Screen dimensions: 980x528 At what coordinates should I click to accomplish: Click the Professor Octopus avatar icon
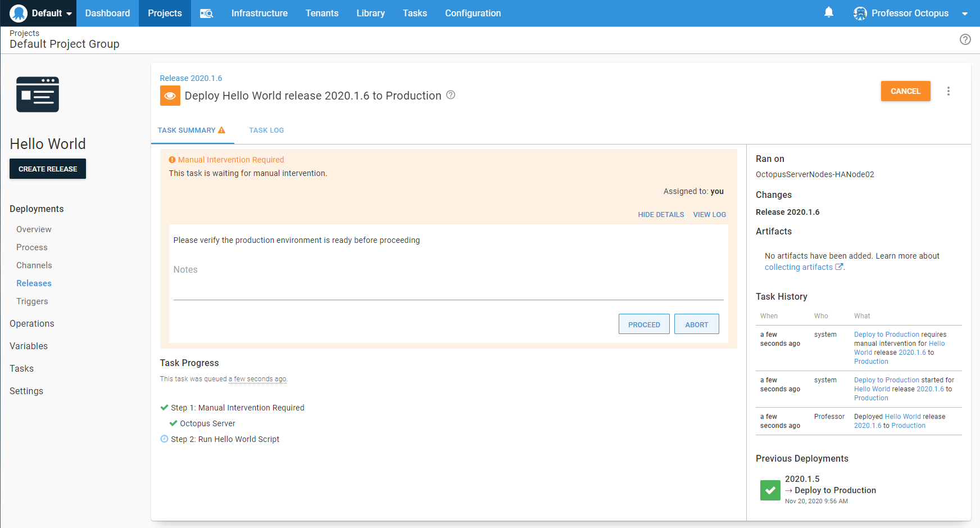[x=859, y=13]
